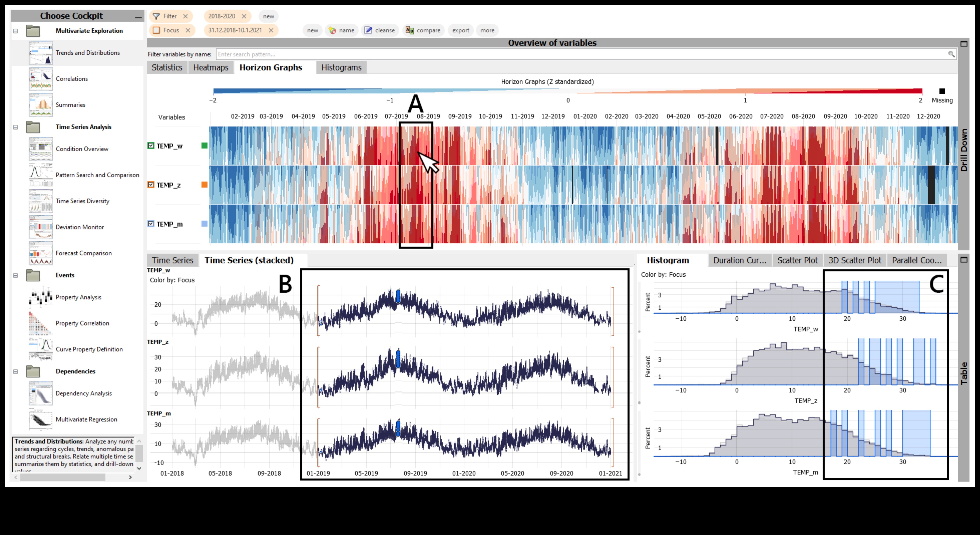Viewport: 980px width, 535px height.
Task: Collapse the Time Series Analysis group
Action: 16,127
